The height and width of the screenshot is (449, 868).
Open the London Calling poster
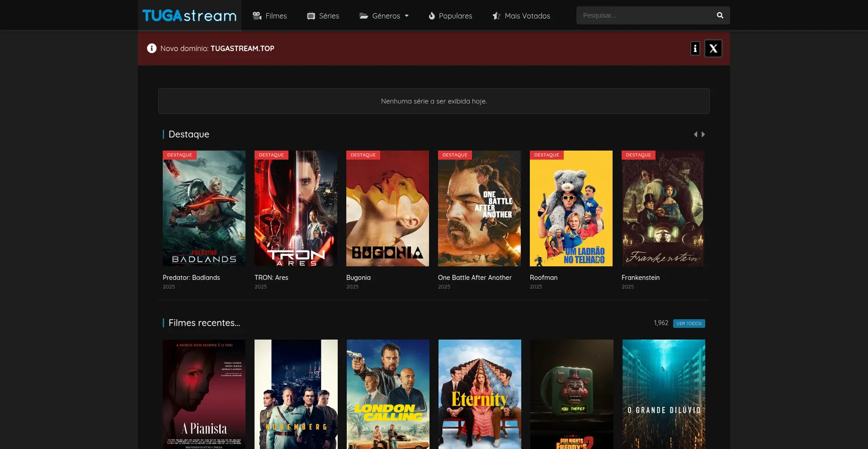[387, 394]
